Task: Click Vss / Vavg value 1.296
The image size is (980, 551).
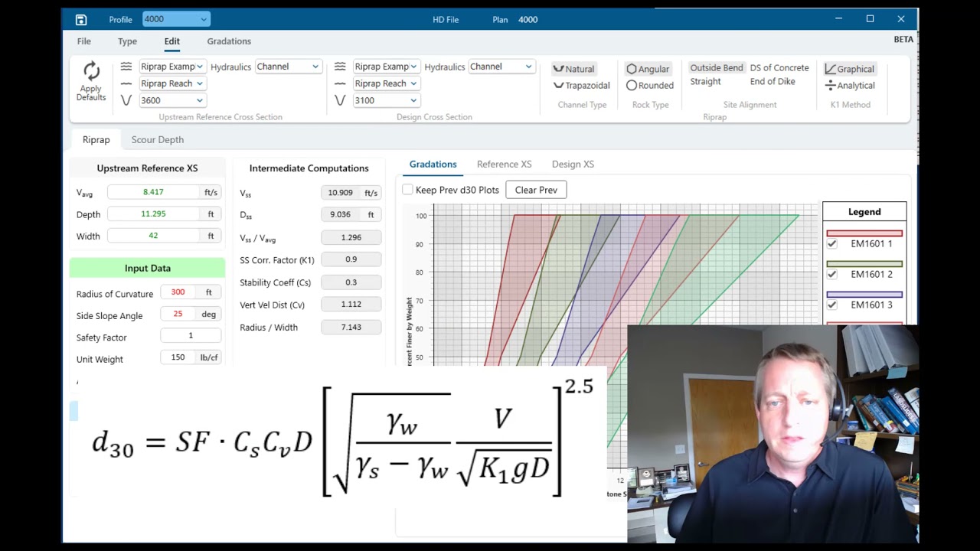Action: (351, 237)
